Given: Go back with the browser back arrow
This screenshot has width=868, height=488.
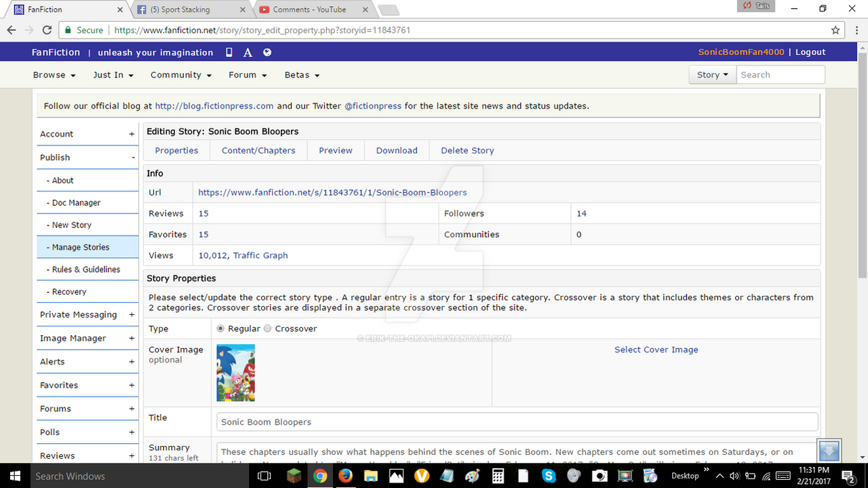Looking at the screenshot, I should 12,30.
